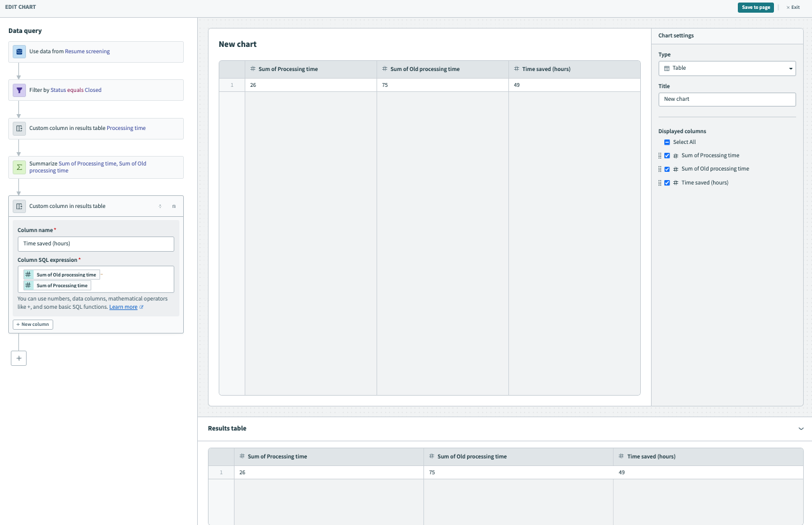
Task: Toggle the Select All columns checkbox
Action: [667, 142]
